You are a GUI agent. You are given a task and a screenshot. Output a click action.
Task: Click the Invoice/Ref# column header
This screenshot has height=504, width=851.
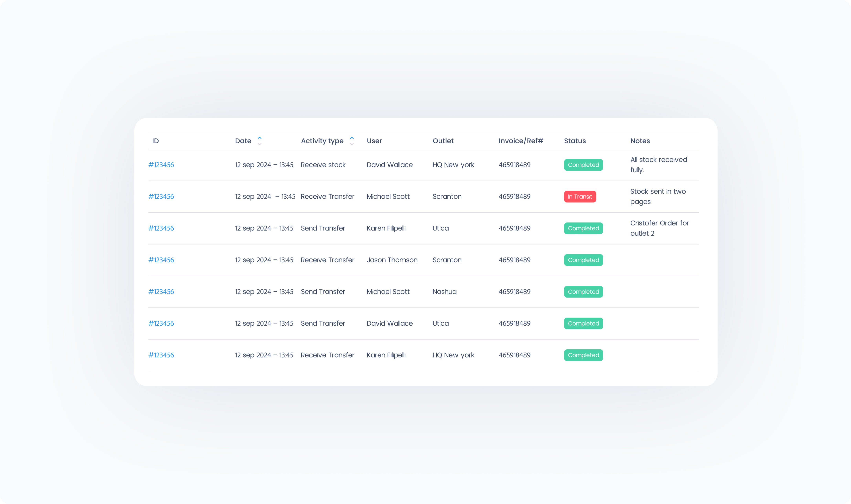(520, 141)
